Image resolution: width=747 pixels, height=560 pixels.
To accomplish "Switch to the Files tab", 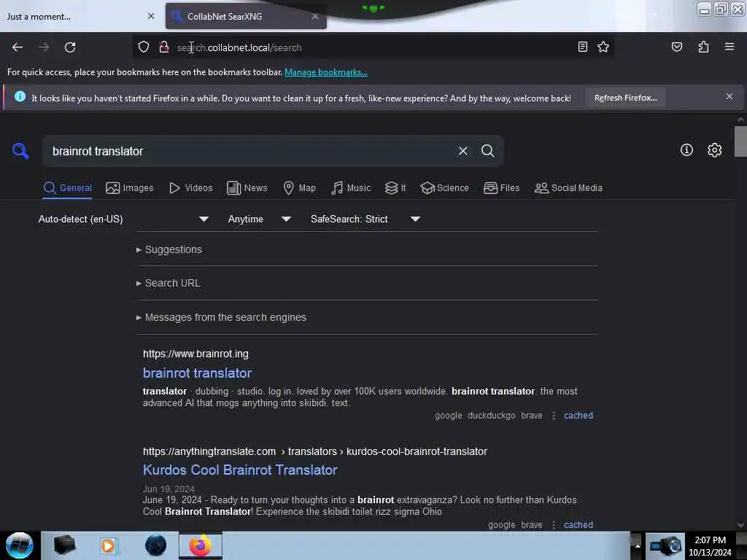I will pyautogui.click(x=502, y=188).
